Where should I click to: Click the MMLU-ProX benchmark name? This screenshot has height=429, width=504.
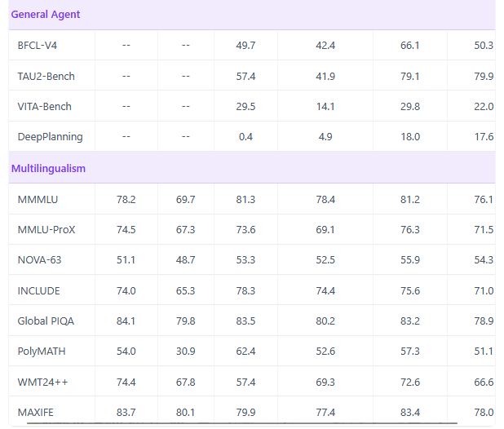click(46, 229)
